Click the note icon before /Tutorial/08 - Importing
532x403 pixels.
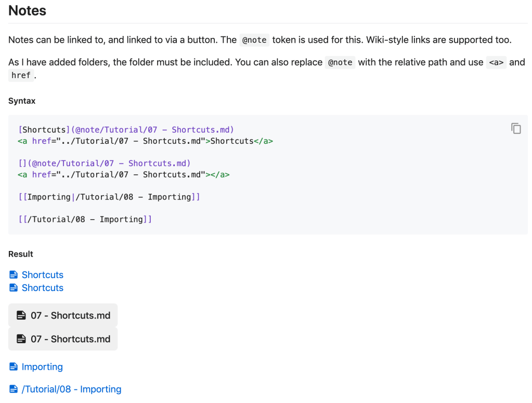14,389
